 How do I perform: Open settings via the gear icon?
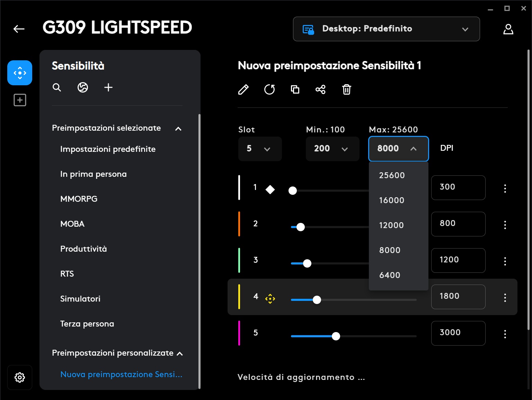coord(20,377)
